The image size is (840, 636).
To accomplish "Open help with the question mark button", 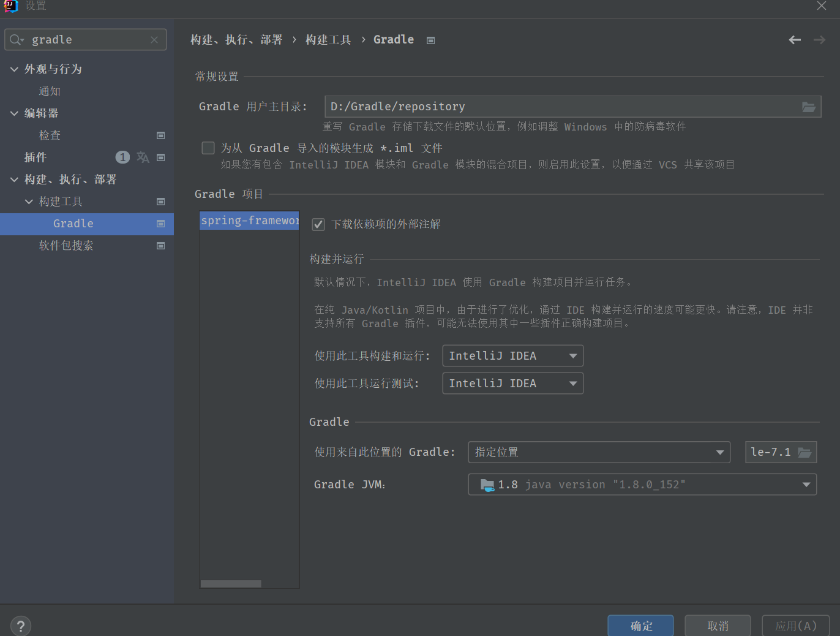I will [21, 626].
